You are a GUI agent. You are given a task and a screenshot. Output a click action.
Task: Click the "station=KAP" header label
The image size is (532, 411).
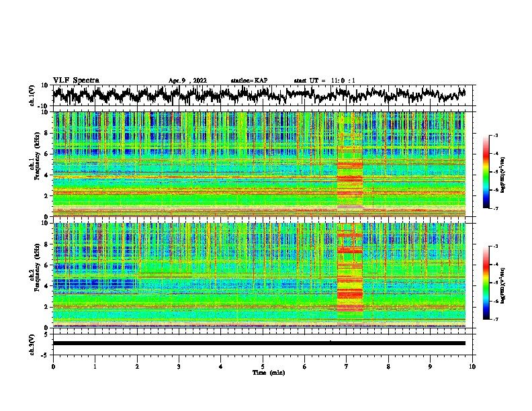click(x=249, y=81)
